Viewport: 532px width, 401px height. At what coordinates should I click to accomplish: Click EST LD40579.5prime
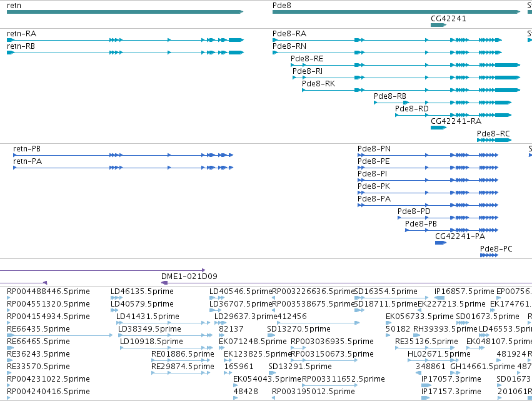tap(142, 304)
